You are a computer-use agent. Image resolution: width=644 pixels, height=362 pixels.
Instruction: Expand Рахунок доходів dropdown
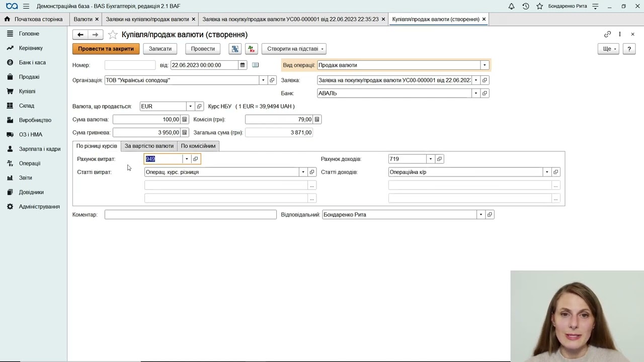(430, 159)
